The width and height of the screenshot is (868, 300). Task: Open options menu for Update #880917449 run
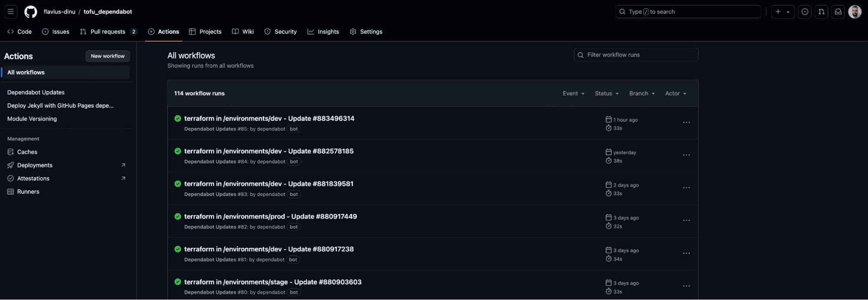686,221
